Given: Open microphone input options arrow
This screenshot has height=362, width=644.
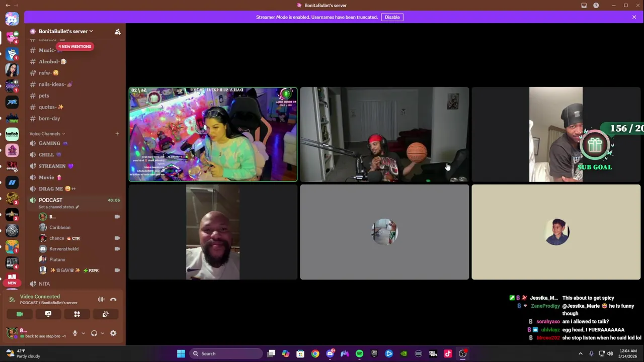Looking at the screenshot, I should pos(83,333).
